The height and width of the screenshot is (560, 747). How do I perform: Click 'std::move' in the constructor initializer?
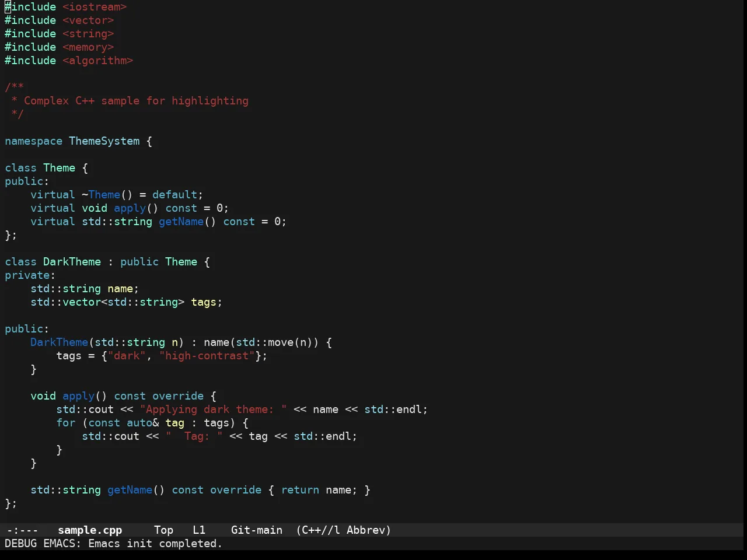pyautogui.click(x=264, y=342)
